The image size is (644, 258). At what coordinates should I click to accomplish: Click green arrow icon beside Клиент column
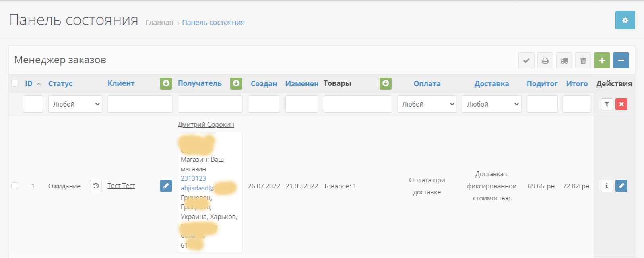[x=166, y=83]
